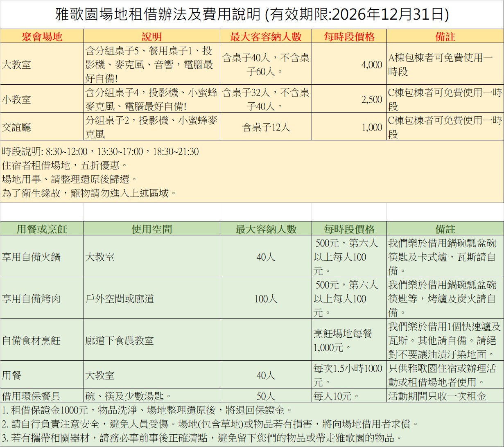Viewport: 504px width, 447px height.
Task: Click the note A棟包棟者可免費使用一時段
Action: pyautogui.click(x=445, y=64)
